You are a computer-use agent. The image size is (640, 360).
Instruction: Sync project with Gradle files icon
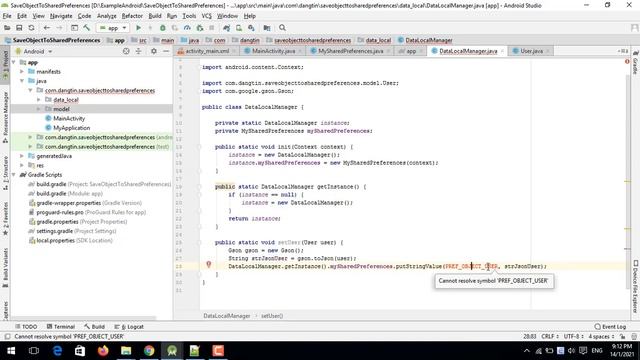(227, 28)
